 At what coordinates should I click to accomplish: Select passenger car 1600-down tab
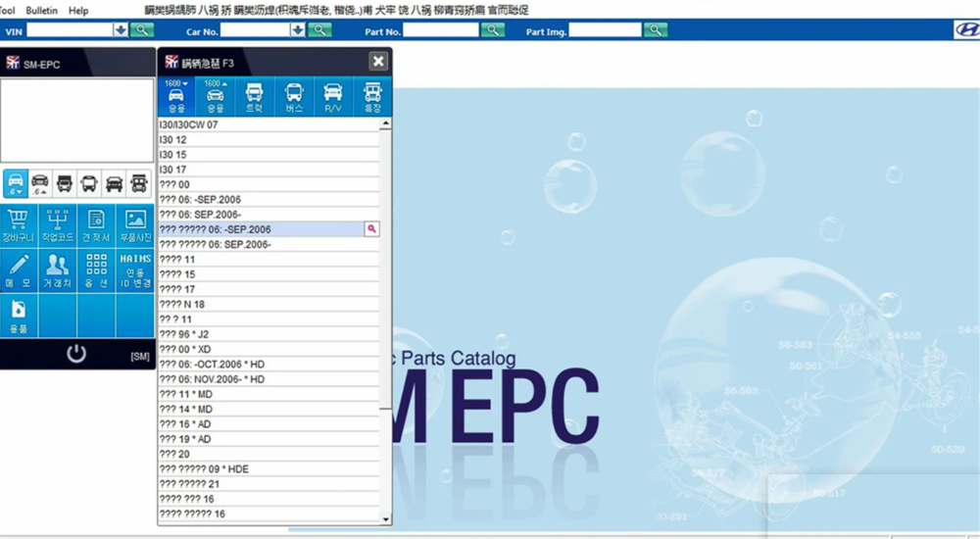[x=176, y=96]
